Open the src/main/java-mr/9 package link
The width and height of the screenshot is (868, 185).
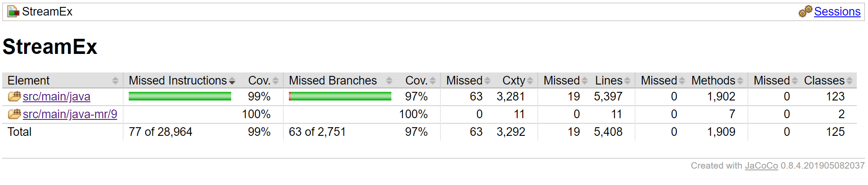(x=70, y=114)
